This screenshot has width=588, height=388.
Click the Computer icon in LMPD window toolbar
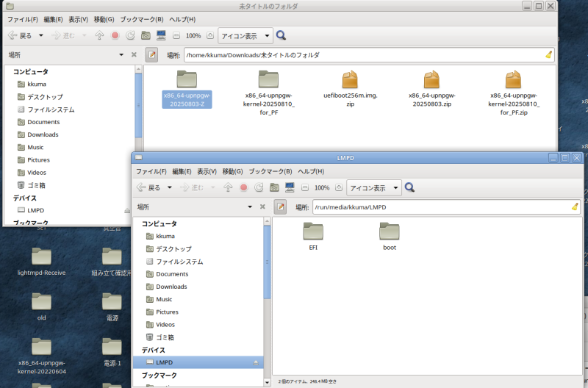[x=290, y=187]
